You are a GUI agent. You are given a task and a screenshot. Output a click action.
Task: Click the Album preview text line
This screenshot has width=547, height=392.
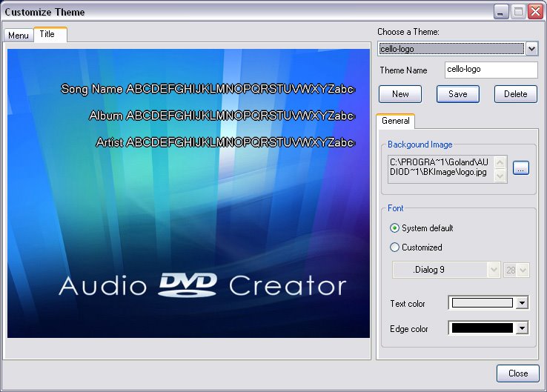222,116
